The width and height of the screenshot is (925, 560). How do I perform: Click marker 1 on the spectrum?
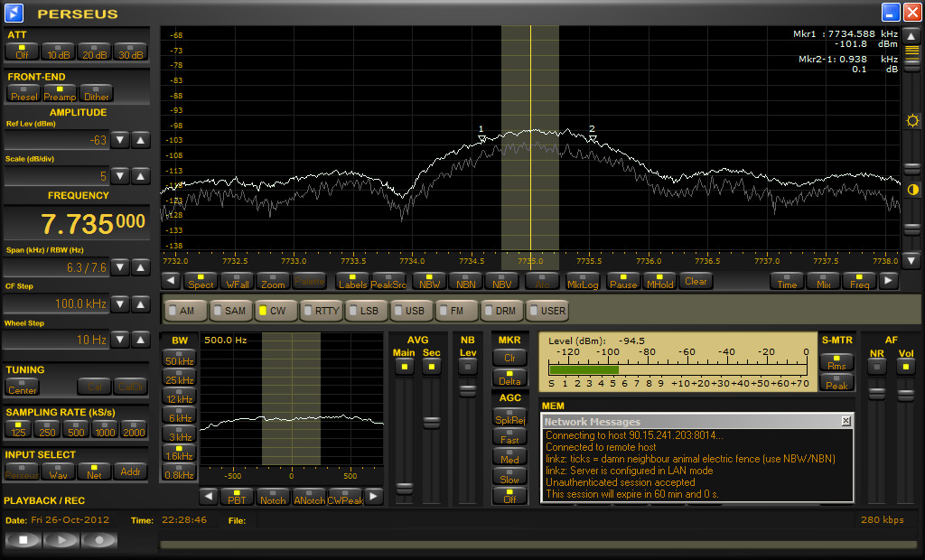click(482, 137)
